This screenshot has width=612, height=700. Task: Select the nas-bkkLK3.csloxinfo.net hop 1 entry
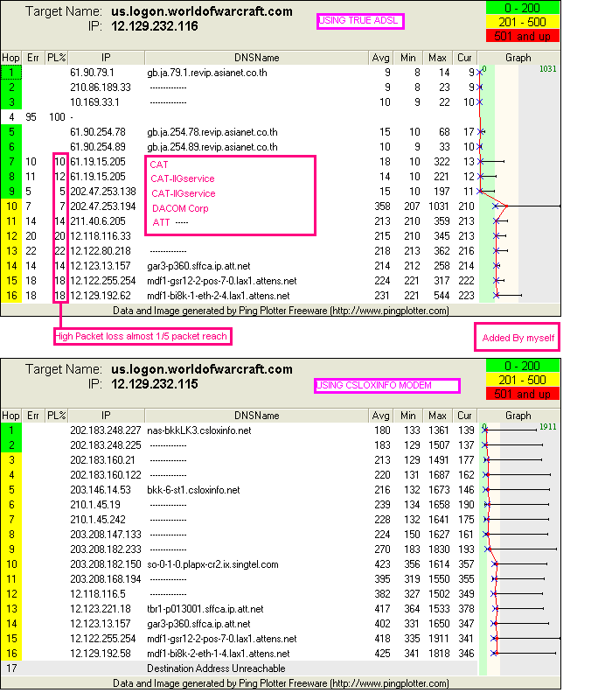(199, 430)
